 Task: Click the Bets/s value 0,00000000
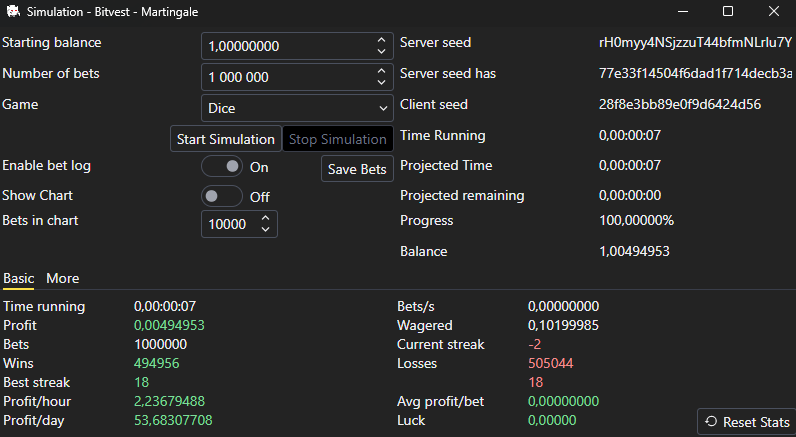(563, 307)
